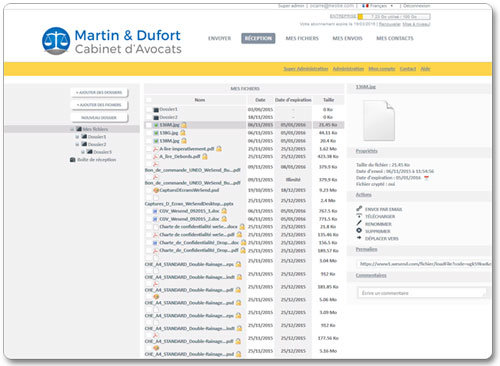This screenshot has width=500, height=366.
Task: Click the Martin & Dufort scales logo
Action: tap(56, 41)
